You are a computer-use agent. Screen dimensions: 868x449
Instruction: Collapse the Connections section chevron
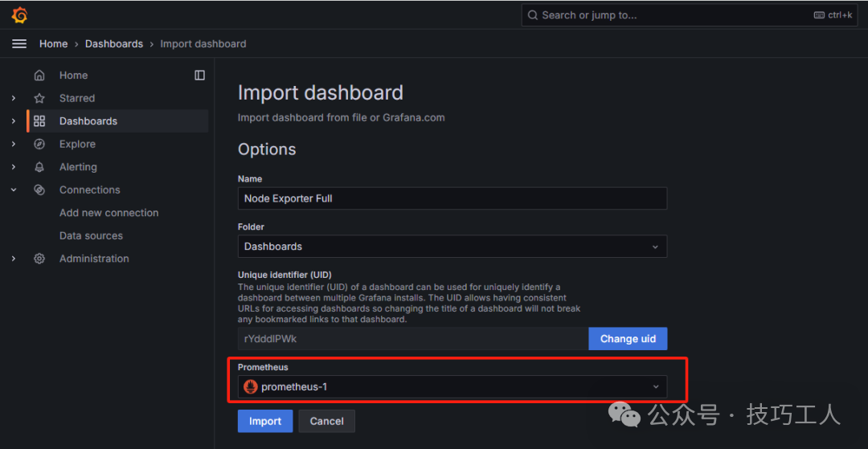click(x=14, y=190)
